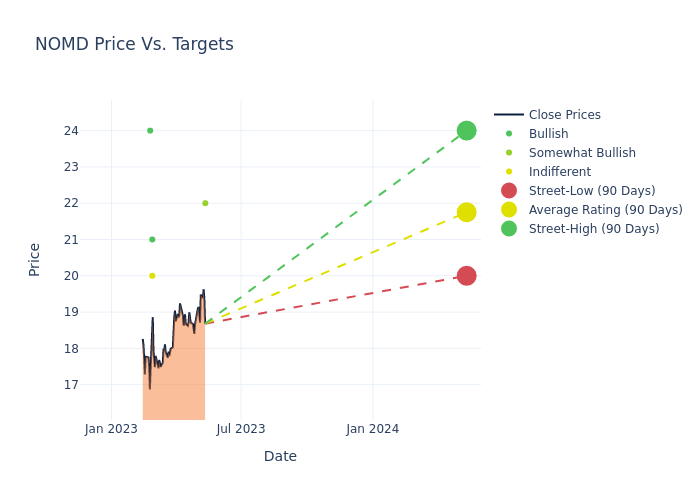
Task: Toggle Street-Low (90 Days) in the legend
Action: 591,191
